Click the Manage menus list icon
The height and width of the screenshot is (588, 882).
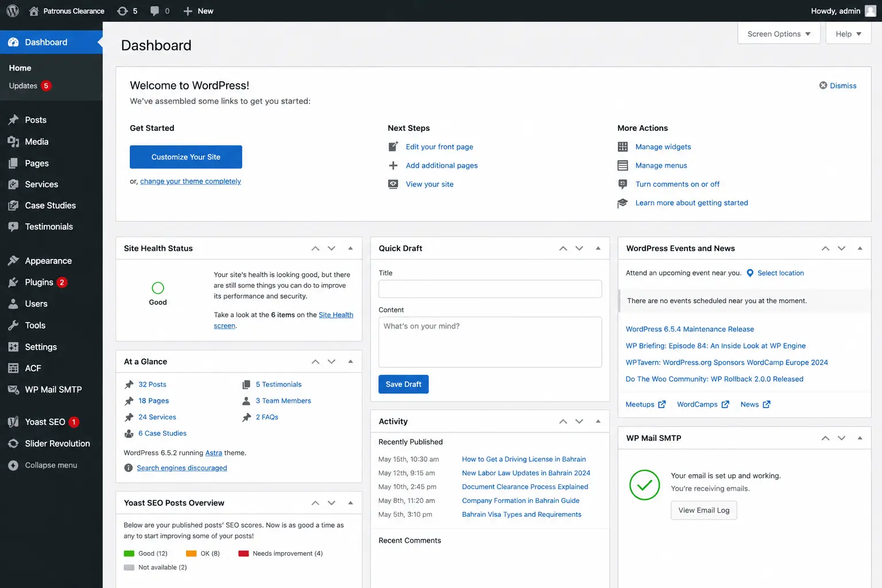622,165
